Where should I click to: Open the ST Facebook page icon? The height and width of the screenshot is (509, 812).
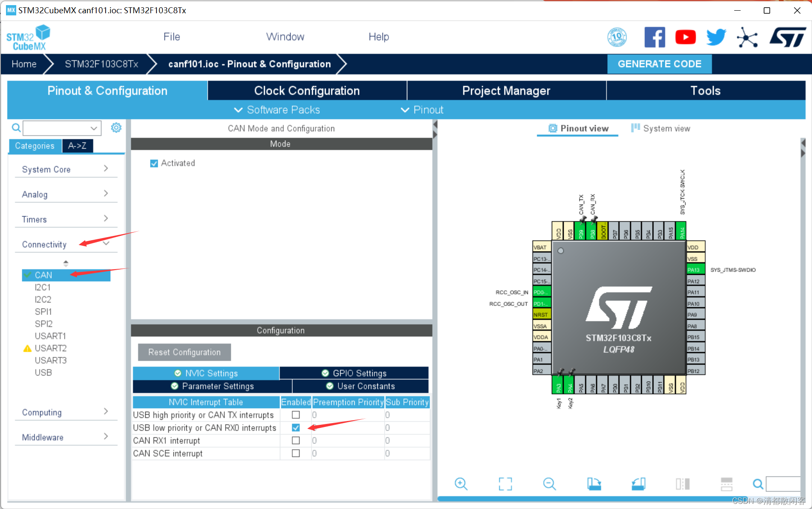[x=654, y=37]
